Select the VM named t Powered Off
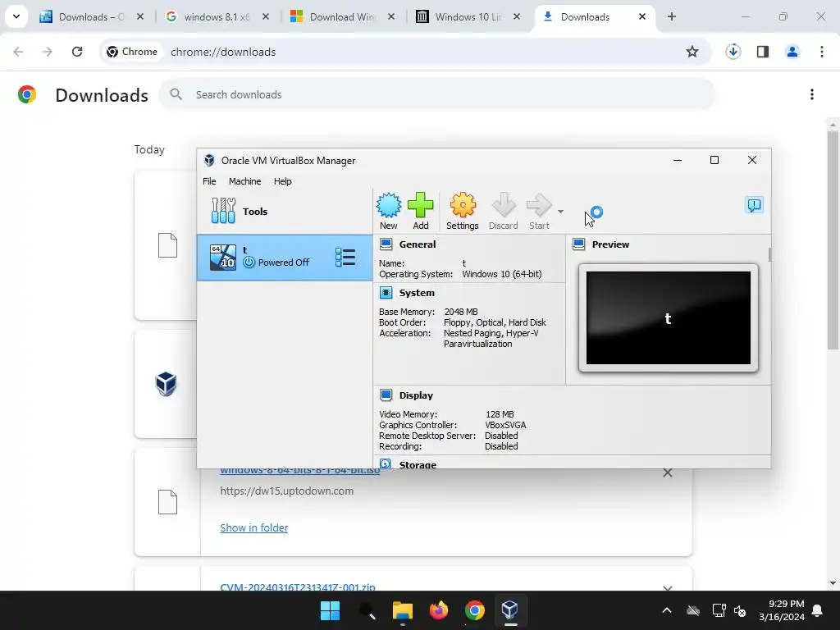 point(285,257)
